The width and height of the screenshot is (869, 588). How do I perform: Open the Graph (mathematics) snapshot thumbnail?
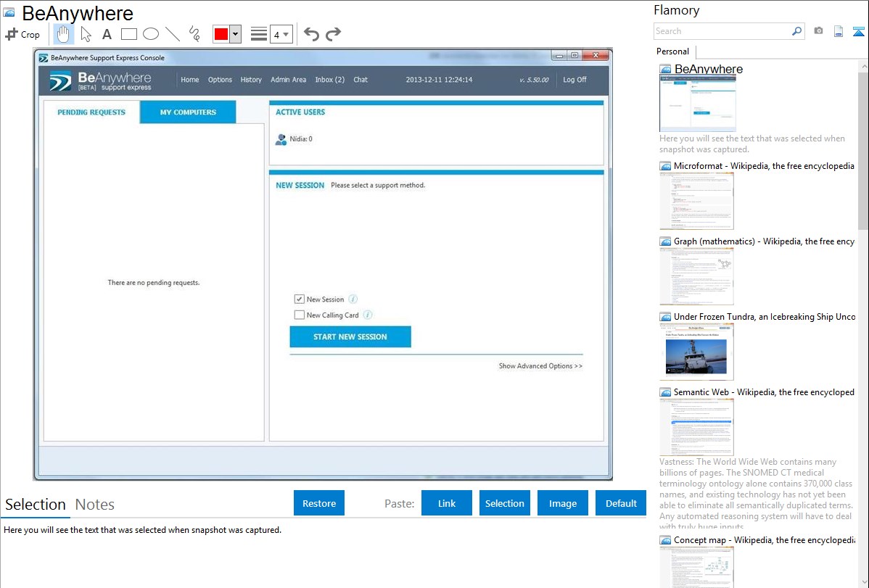tap(696, 276)
